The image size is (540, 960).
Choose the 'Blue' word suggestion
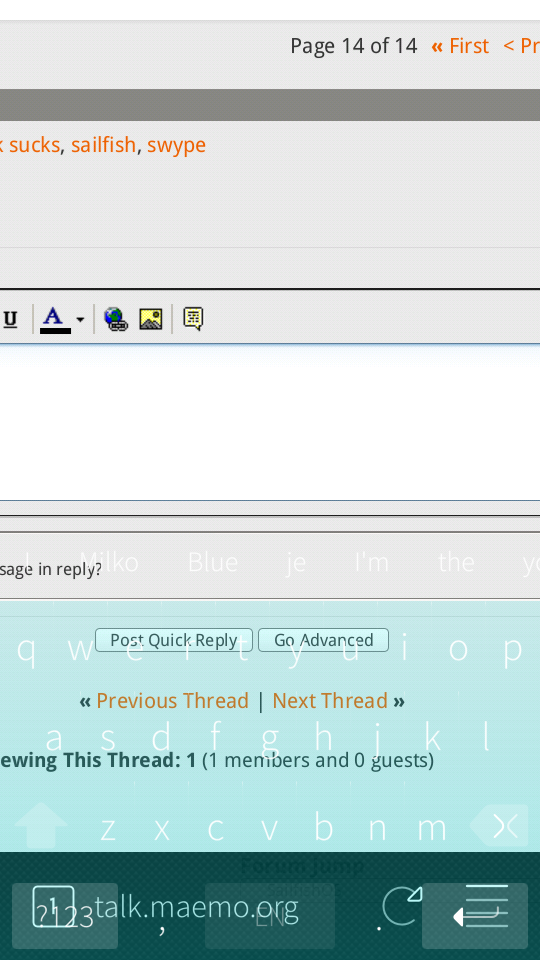click(x=212, y=562)
